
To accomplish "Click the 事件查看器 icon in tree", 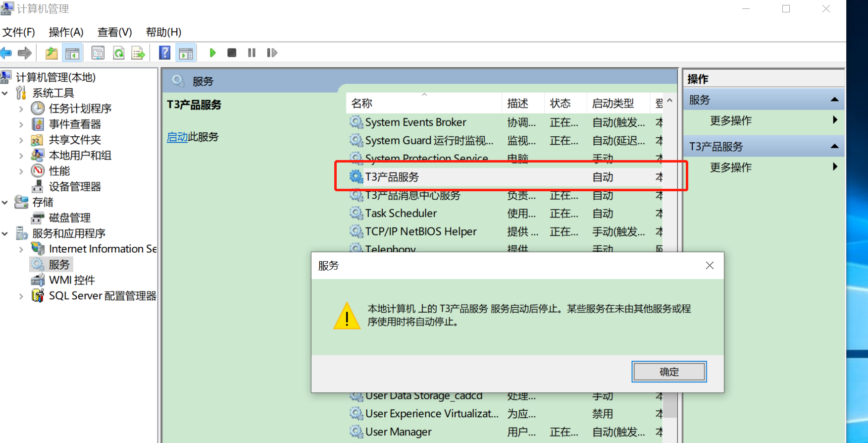I will tap(38, 124).
